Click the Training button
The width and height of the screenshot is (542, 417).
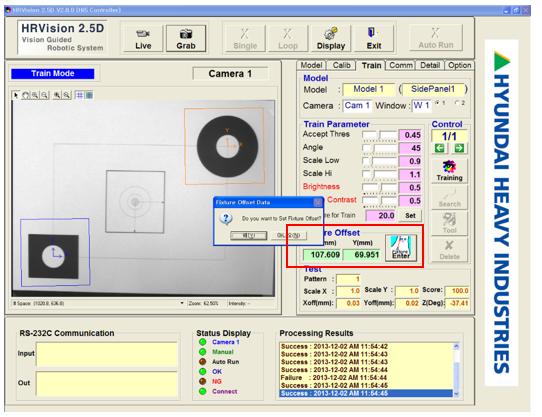[x=449, y=170]
